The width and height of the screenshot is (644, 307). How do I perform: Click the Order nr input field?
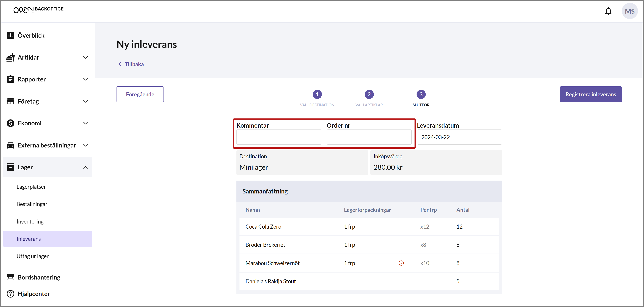[369, 137]
